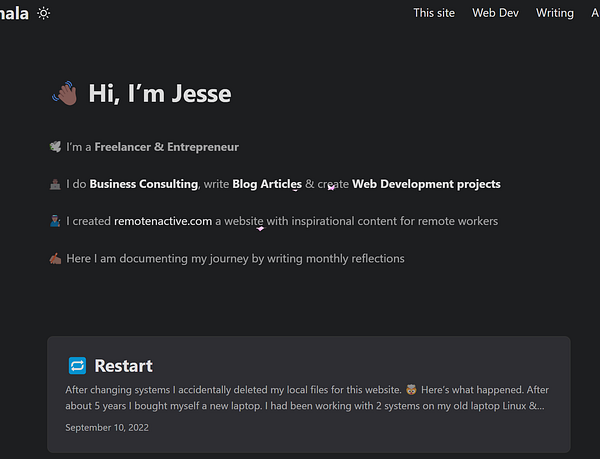Click the site logo text at top-left

pos(14,13)
